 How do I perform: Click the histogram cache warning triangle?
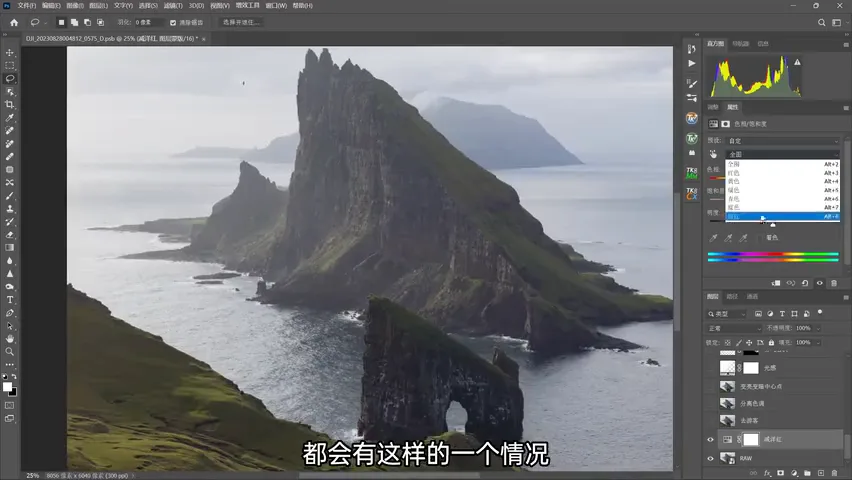797,62
